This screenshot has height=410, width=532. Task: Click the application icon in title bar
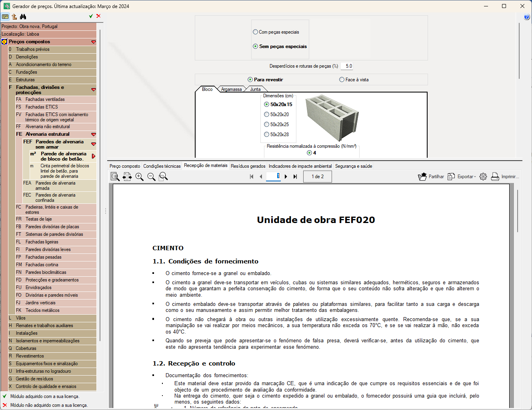click(x=6, y=6)
